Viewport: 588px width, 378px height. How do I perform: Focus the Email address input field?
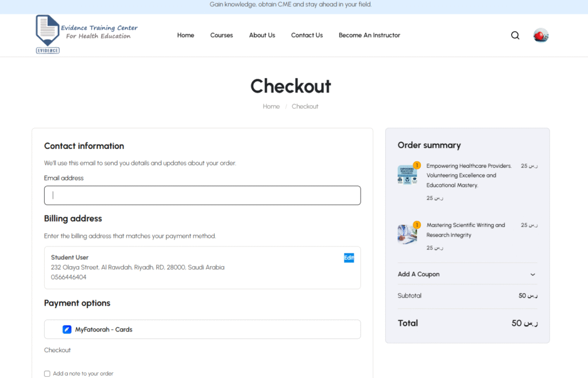pyautogui.click(x=202, y=195)
